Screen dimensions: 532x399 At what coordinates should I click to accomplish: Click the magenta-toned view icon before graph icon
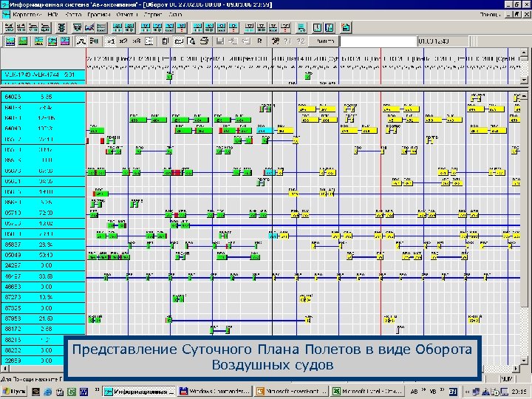pos(65,41)
